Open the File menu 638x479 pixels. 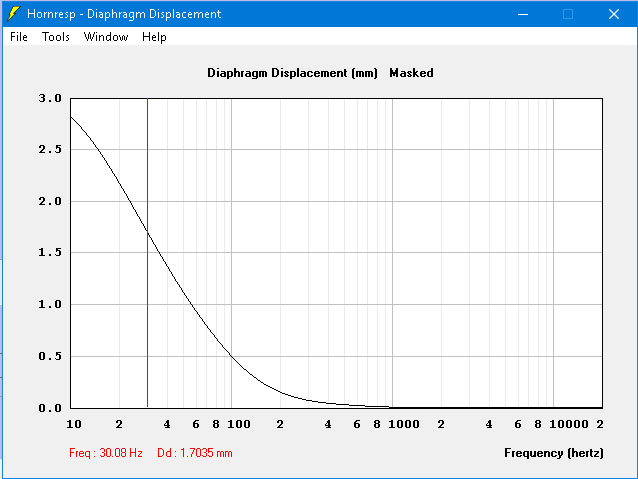(19, 37)
